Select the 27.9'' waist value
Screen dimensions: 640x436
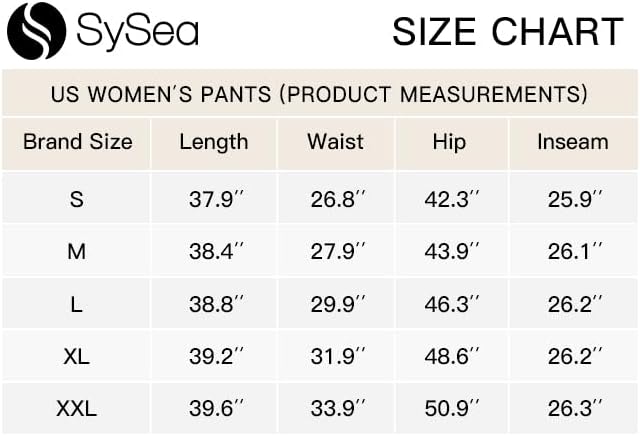coord(338,252)
